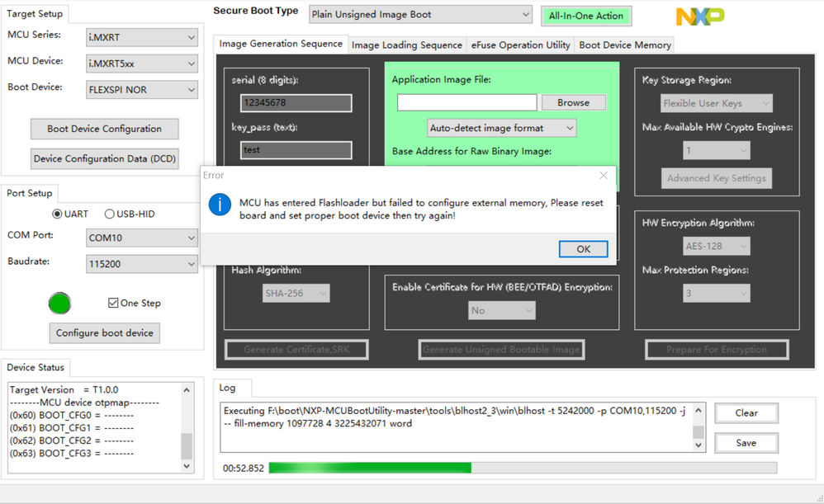Click the Application Image File path field

pyautogui.click(x=466, y=103)
